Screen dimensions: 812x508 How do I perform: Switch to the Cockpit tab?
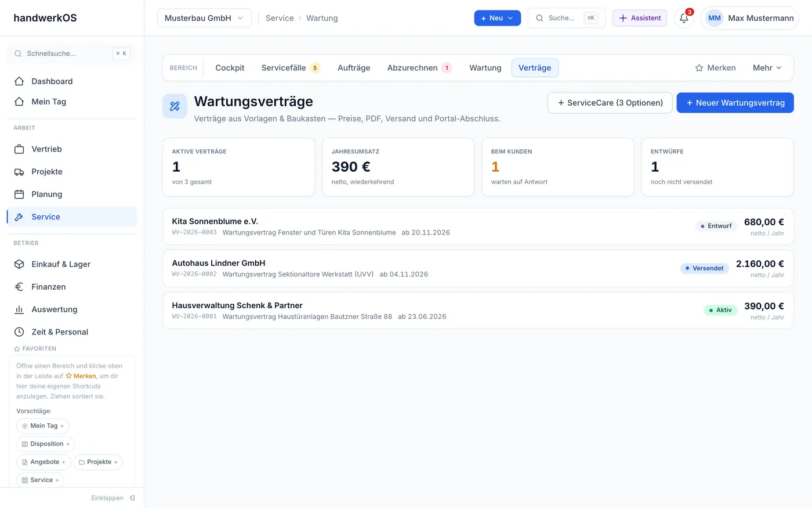pyautogui.click(x=230, y=68)
